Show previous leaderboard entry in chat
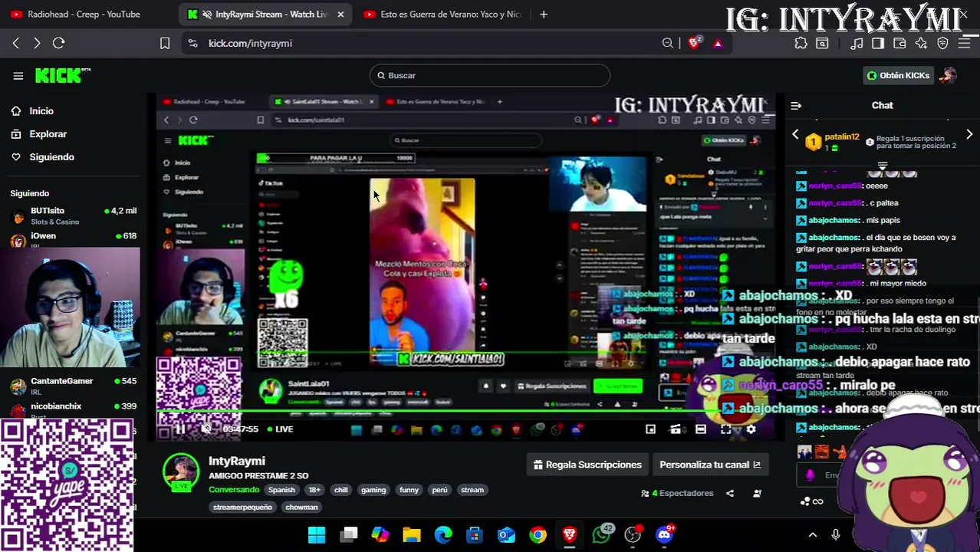Image resolution: width=980 pixels, height=552 pixels. pos(795,135)
